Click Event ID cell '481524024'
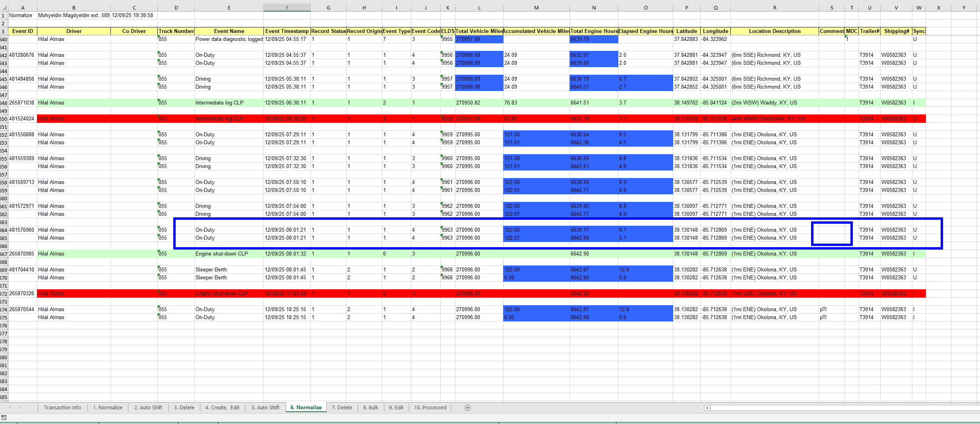The height and width of the screenshot is (424, 980). 23,119
